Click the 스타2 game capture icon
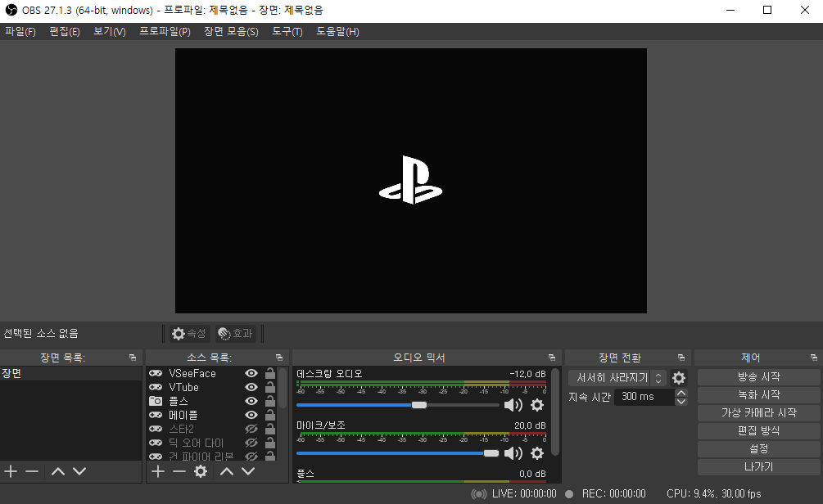The width and height of the screenshot is (823, 504). tap(156, 429)
